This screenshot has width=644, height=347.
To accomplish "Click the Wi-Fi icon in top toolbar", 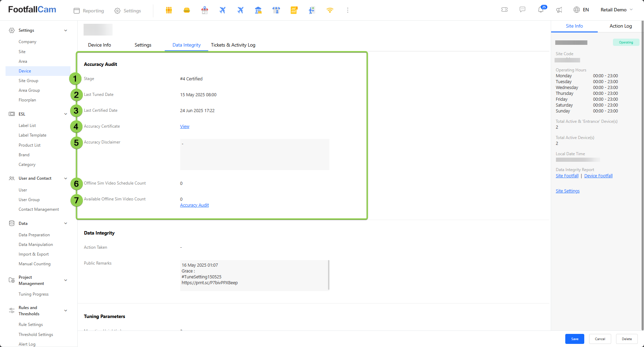I will point(330,10).
